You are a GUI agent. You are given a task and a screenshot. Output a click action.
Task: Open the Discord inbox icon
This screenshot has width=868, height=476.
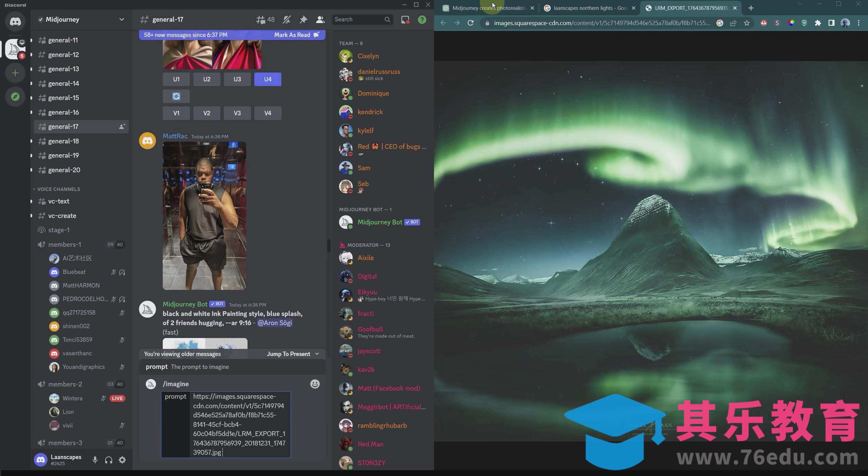tap(405, 20)
